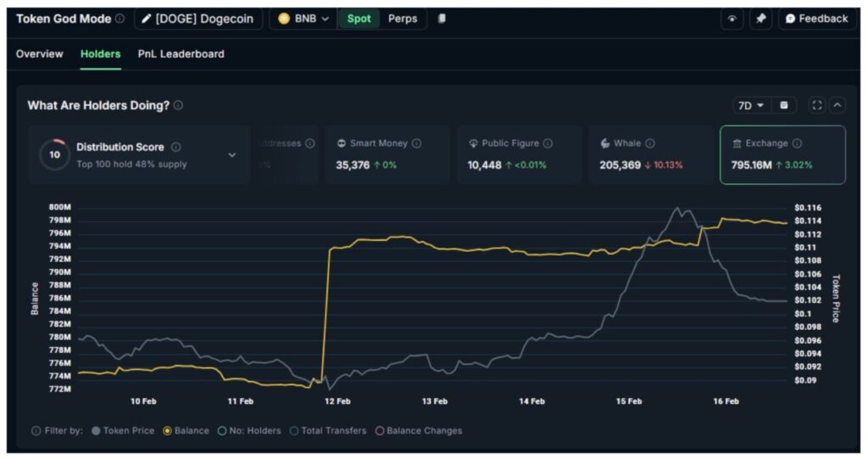Click the pin icon next to Feedback
Screen dimensions: 868x459
click(760, 19)
